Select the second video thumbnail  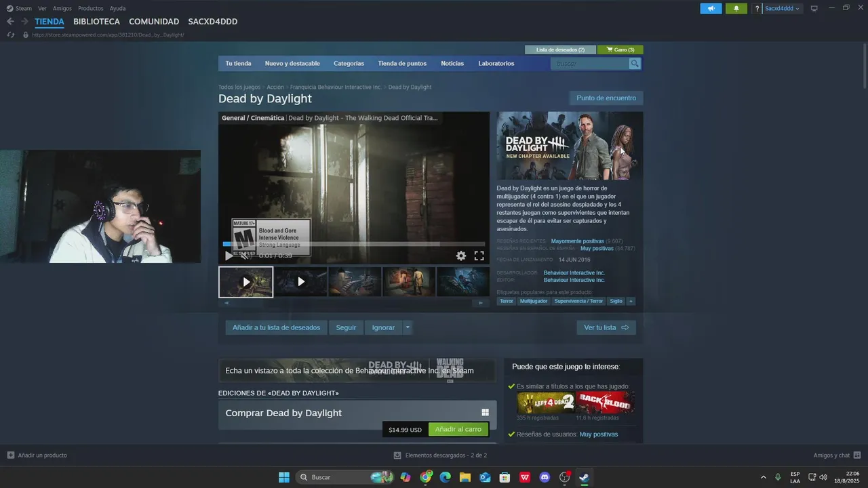click(300, 282)
